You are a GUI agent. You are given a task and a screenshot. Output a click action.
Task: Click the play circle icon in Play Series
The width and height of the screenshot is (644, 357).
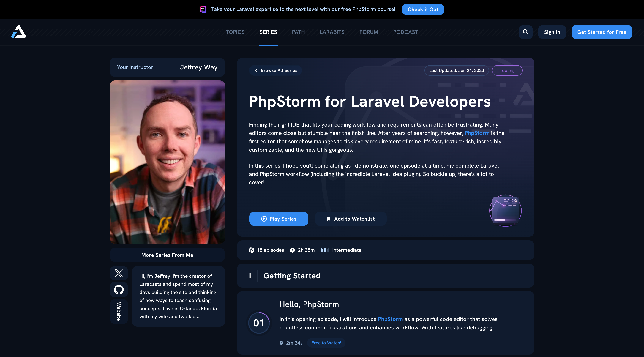point(264,219)
